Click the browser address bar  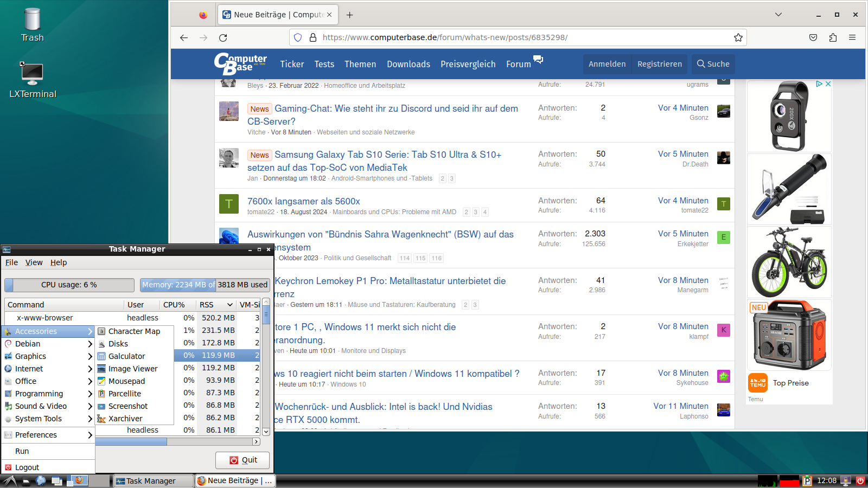(x=518, y=37)
